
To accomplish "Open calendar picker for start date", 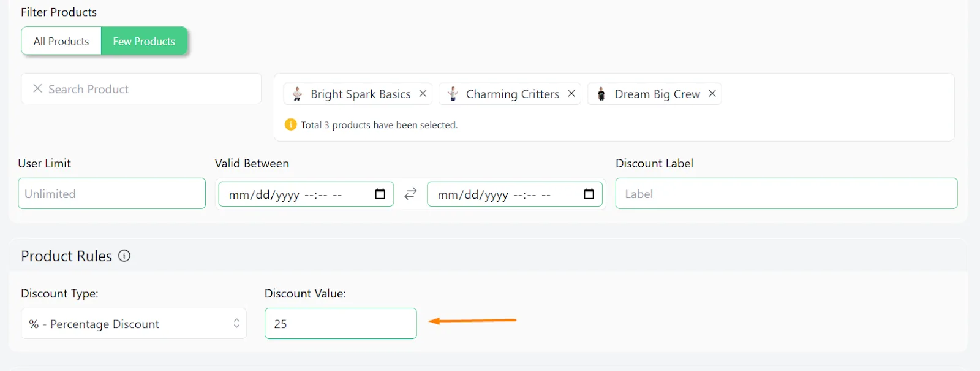I will tap(380, 194).
